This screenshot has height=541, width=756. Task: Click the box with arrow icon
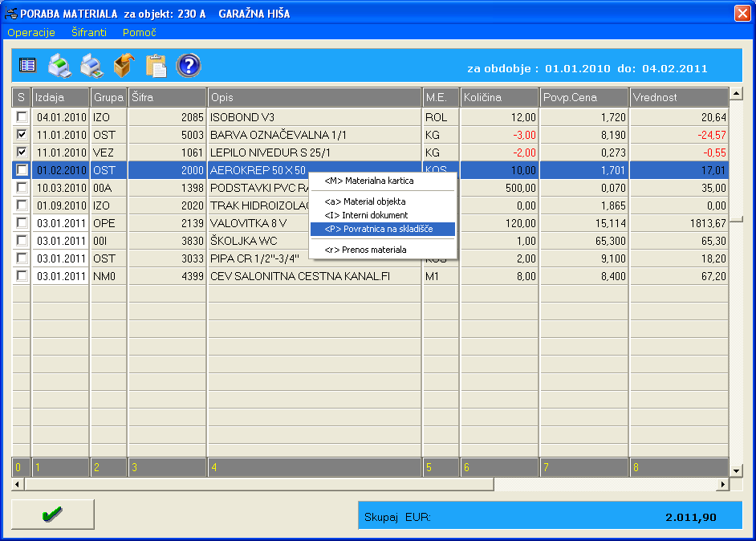tap(123, 65)
